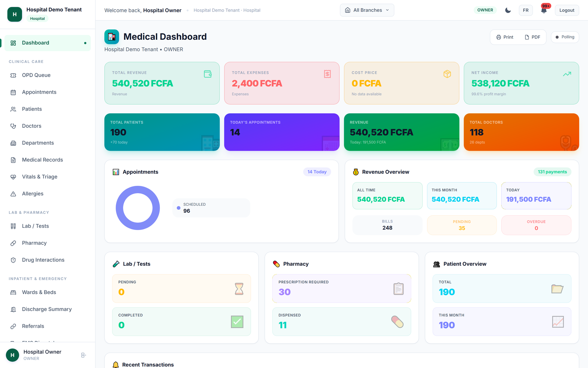Click the hourglass icon in Pending lab tests
This screenshot has width=588, height=368.
(x=239, y=289)
